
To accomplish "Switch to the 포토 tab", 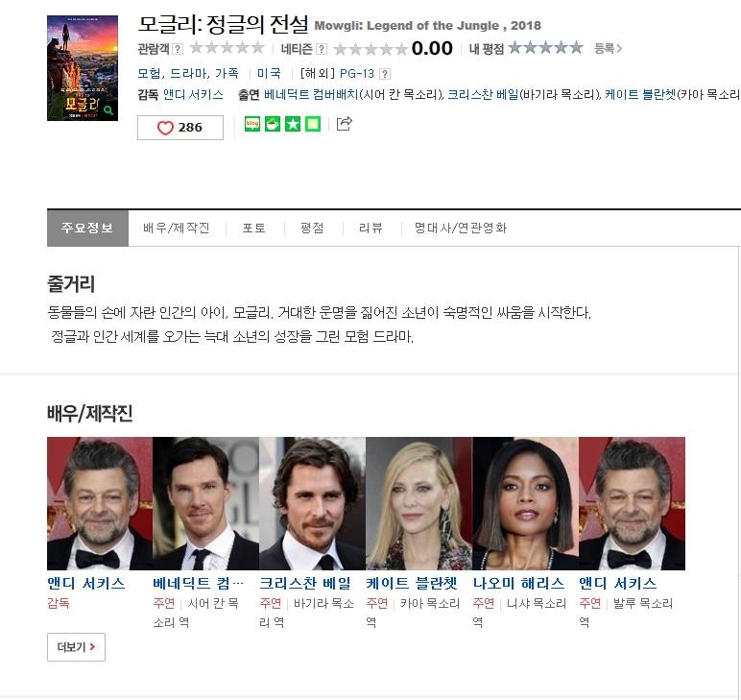I will tap(253, 229).
